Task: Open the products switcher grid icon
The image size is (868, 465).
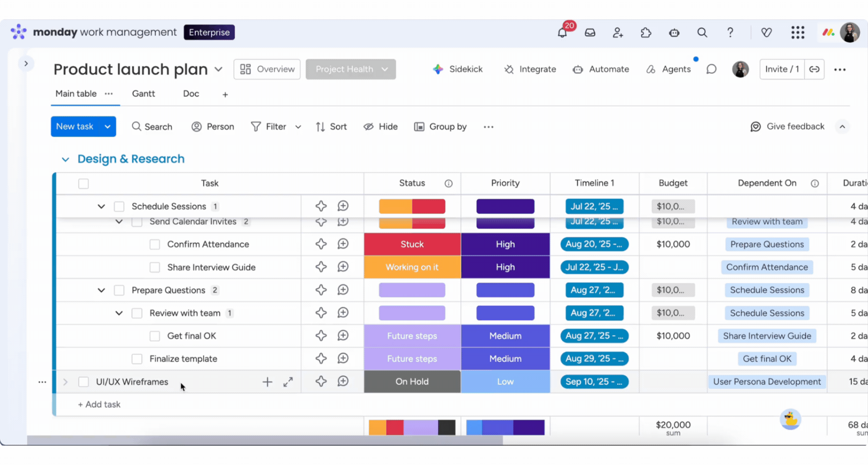Action: [x=797, y=33]
